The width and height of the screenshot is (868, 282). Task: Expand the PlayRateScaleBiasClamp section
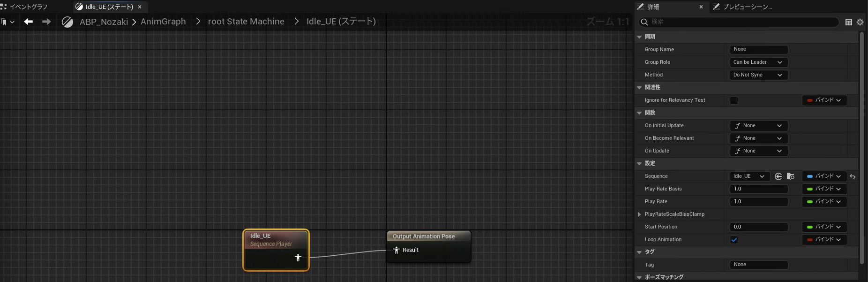(639, 214)
